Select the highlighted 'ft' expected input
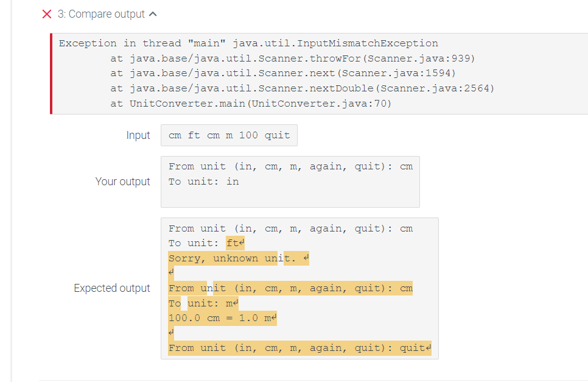The width and height of the screenshot is (588, 382). 233,242
